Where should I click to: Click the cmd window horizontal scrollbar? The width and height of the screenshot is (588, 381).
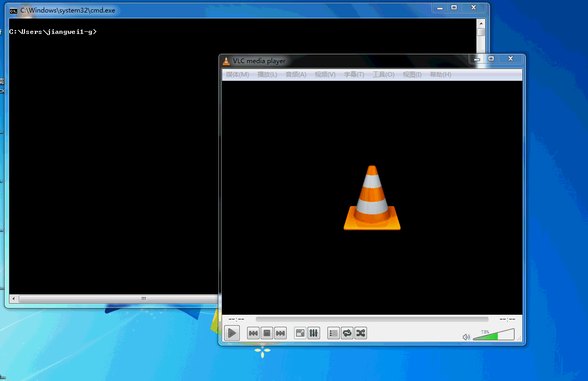pos(115,299)
